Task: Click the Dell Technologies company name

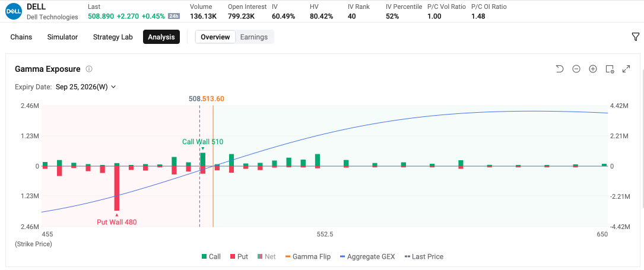Action: (x=52, y=17)
